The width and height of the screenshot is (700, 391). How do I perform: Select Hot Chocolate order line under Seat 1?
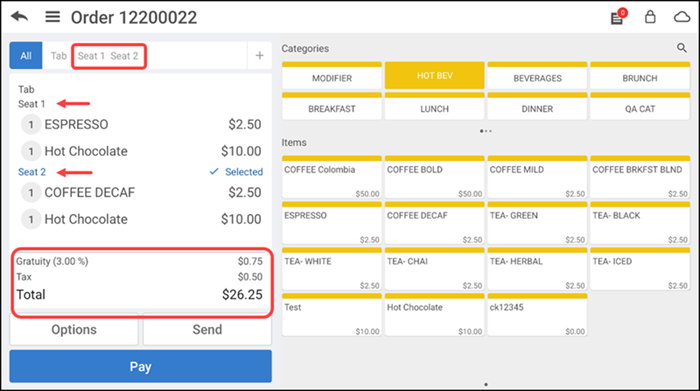pos(141,151)
